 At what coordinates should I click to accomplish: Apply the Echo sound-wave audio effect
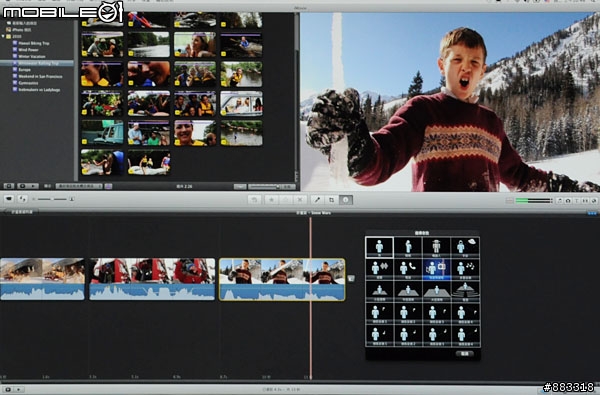(379, 269)
